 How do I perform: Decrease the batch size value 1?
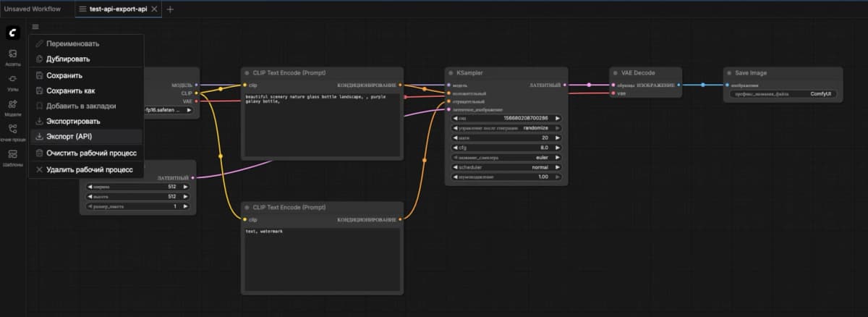[x=91, y=206]
